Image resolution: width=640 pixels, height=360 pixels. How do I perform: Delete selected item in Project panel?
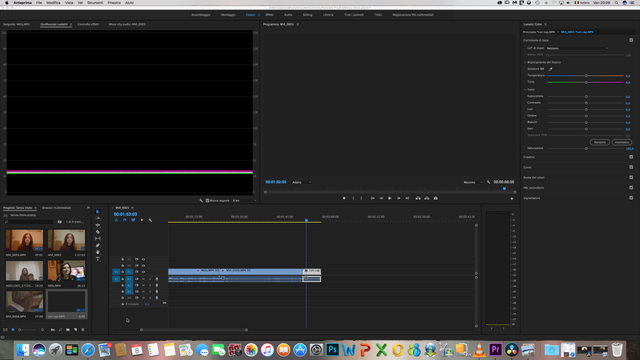(83, 329)
